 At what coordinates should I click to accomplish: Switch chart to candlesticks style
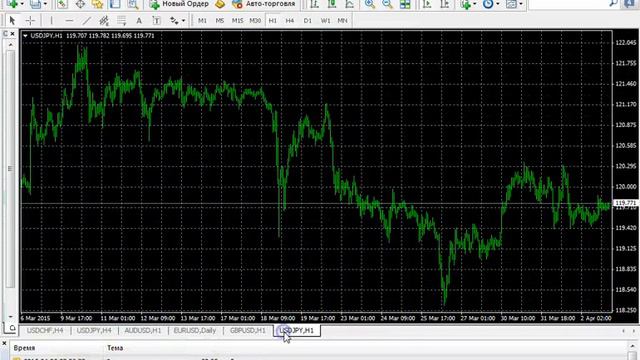332,4
